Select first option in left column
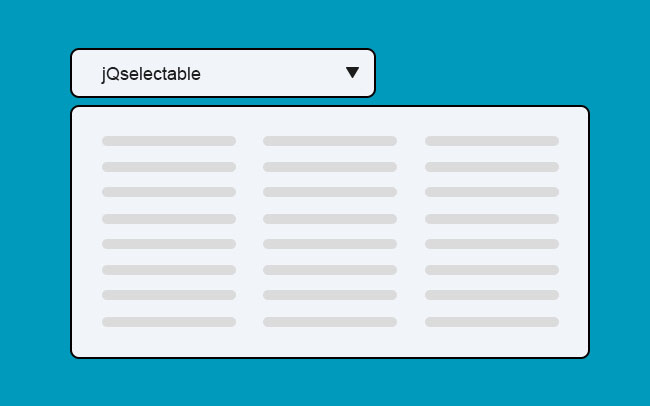Viewport: 650px width, 406px height. 169,141
